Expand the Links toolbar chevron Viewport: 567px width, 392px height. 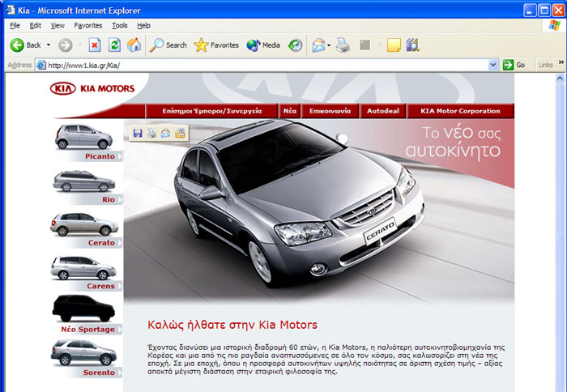[x=561, y=62]
